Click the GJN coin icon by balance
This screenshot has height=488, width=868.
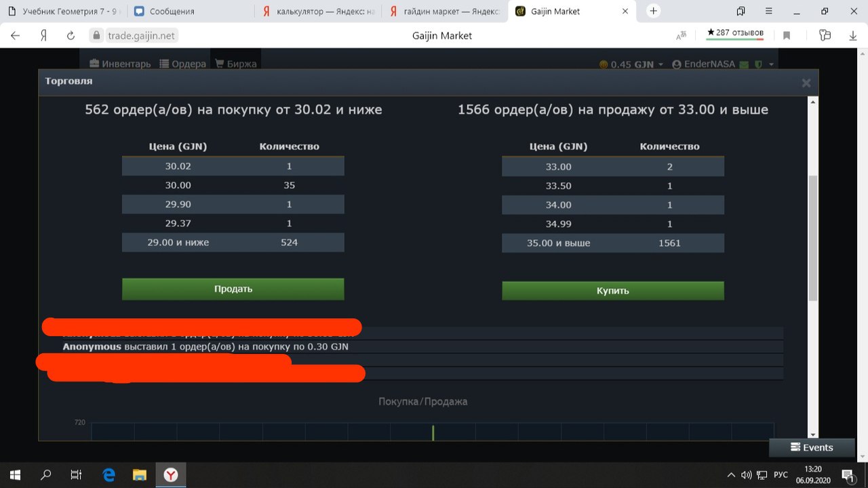(x=604, y=64)
